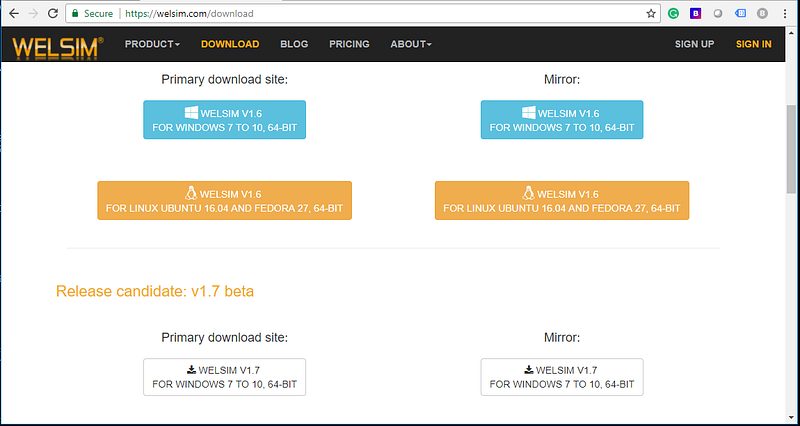
Task: Download WELSIM V1.6 Windows from primary site
Action: [x=224, y=119]
